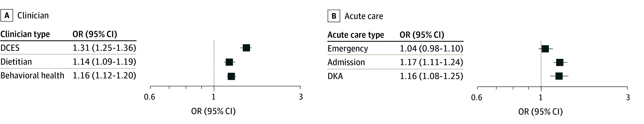
Task: Click the 1.04 (0.98-1.10) odds ratio value
Action: [x=432, y=48]
